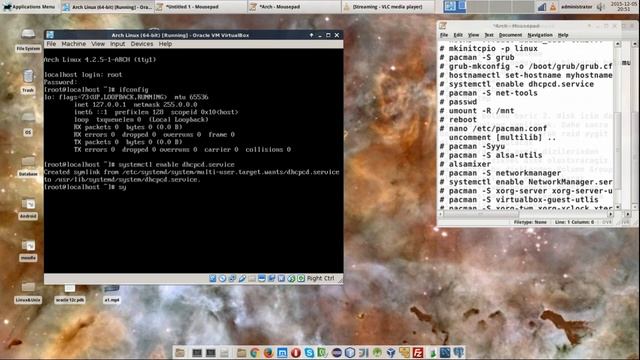This screenshot has width=640, height=360.
Task: Click the network signal tray icon
Action: (x=542, y=7)
